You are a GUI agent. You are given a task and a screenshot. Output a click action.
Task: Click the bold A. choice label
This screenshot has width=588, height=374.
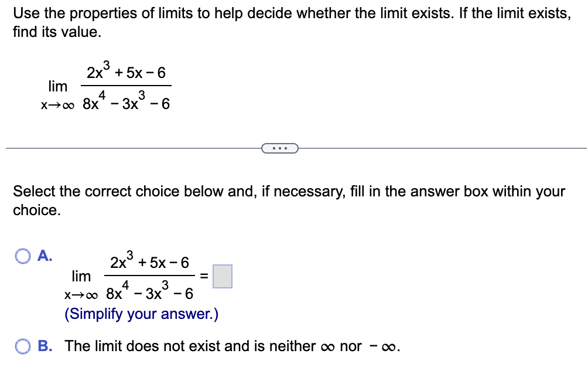[45, 256]
